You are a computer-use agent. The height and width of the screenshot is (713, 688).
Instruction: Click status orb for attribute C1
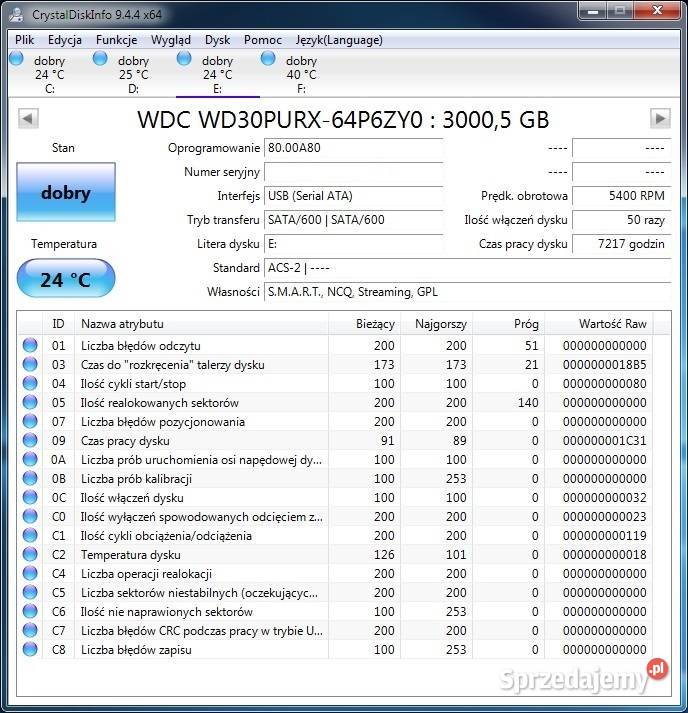tap(30, 536)
